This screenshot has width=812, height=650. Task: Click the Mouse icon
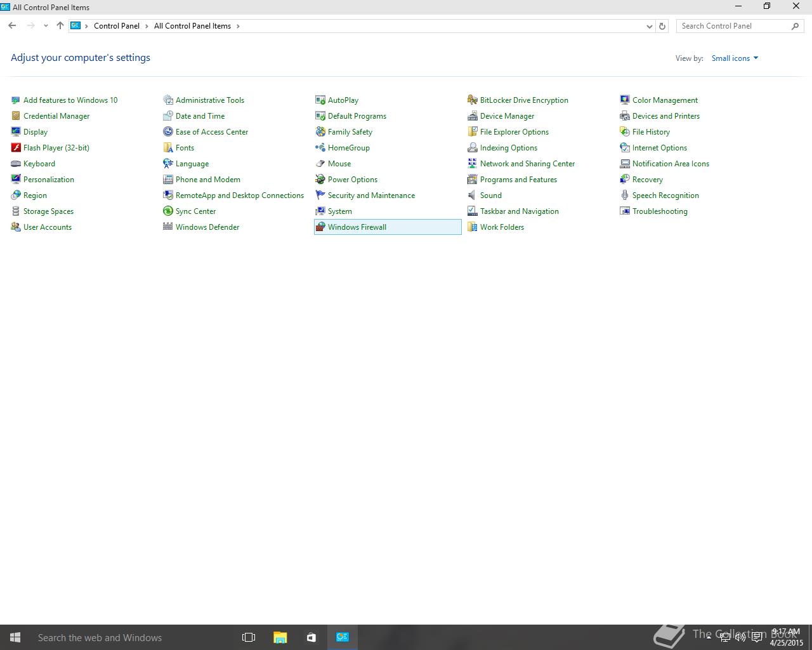pos(320,163)
